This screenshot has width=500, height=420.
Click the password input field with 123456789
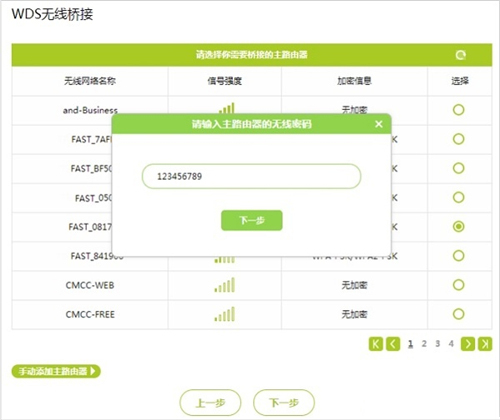tap(251, 176)
